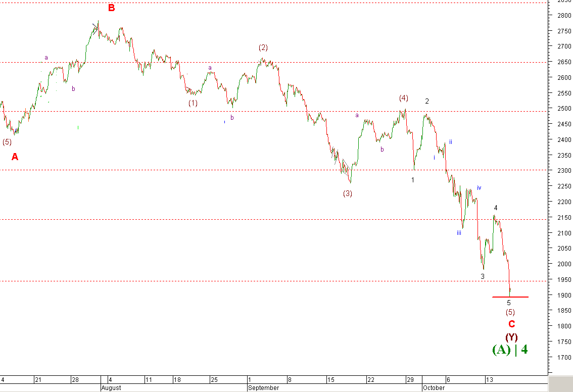
Task: Select the October month label
Action: [x=434, y=388]
